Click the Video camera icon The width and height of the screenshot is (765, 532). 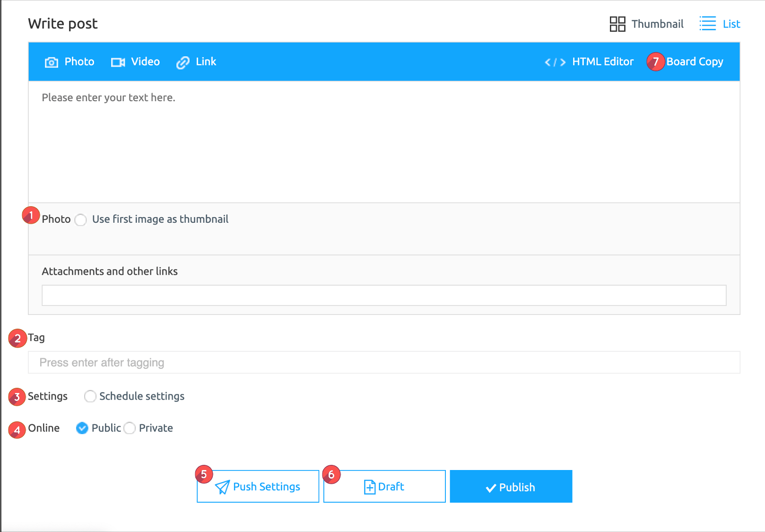point(118,62)
